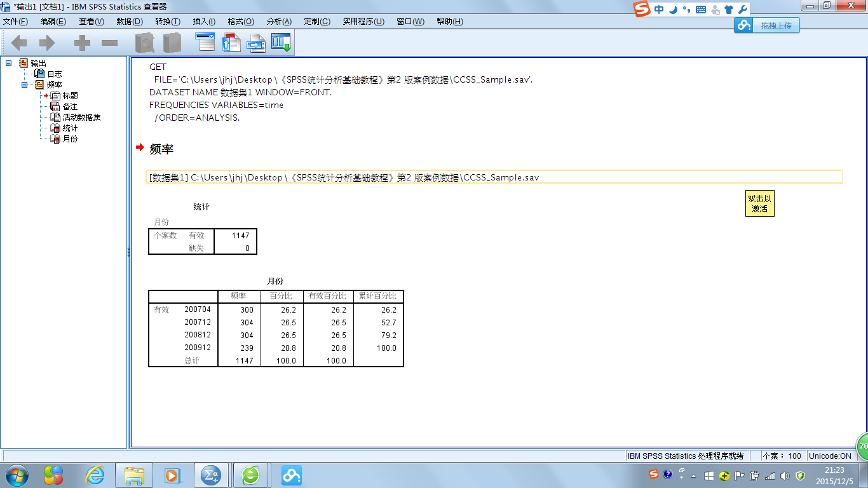Open the 实用程序(U) menu
This screenshot has height=488, width=868.
(x=363, y=22)
